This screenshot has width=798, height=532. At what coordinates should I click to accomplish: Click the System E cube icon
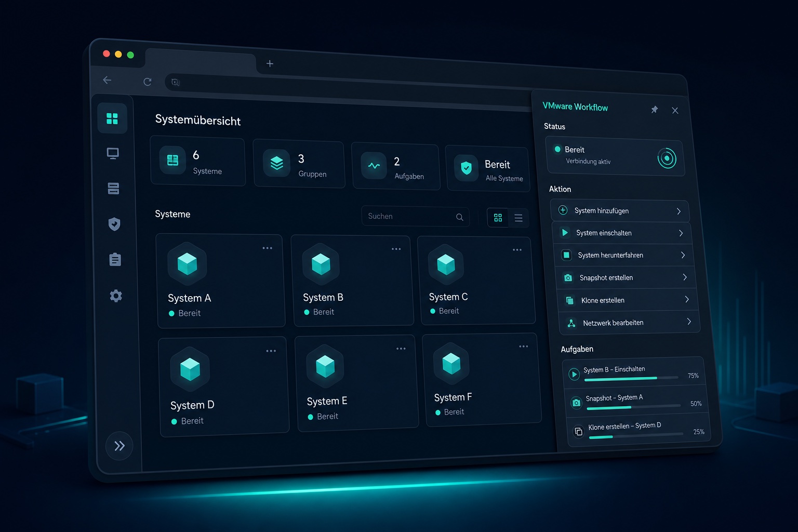pos(325,367)
